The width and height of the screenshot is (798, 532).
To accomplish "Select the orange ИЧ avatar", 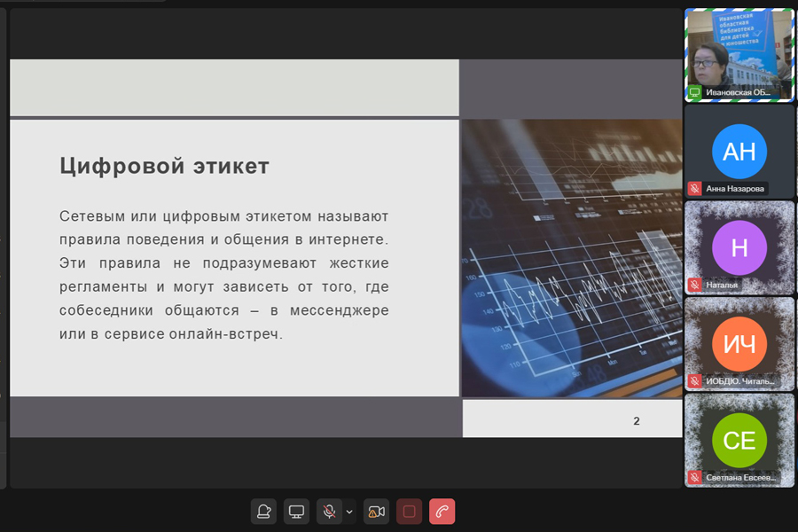I will [739, 343].
